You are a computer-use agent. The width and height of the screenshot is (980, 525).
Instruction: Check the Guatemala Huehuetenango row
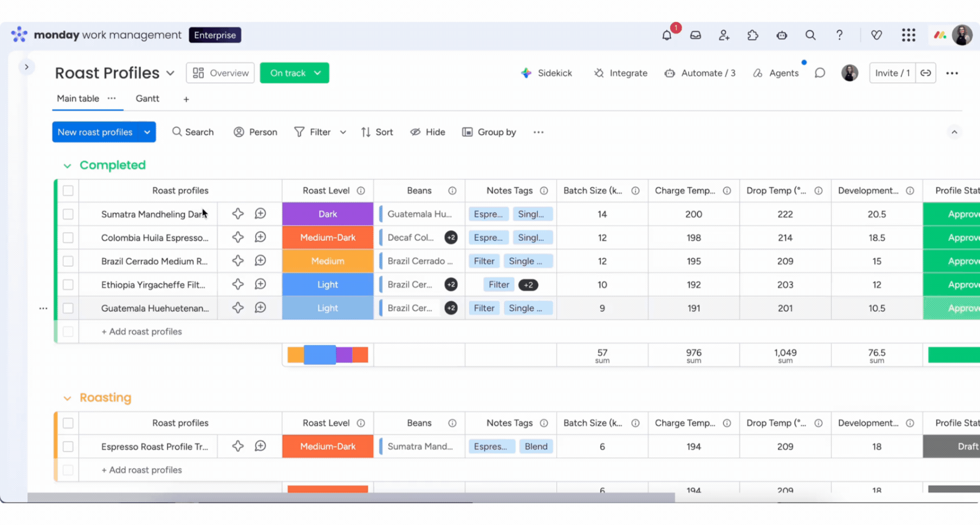coord(68,308)
